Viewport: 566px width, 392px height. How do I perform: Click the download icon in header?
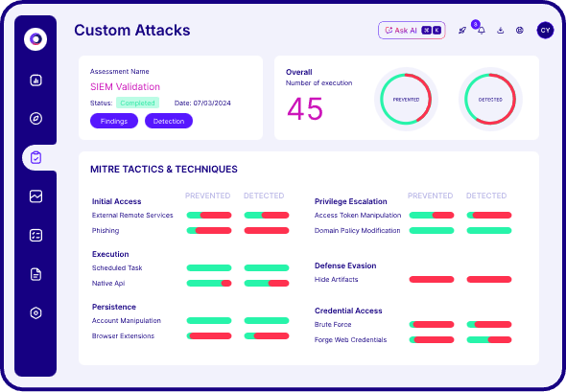(x=501, y=31)
